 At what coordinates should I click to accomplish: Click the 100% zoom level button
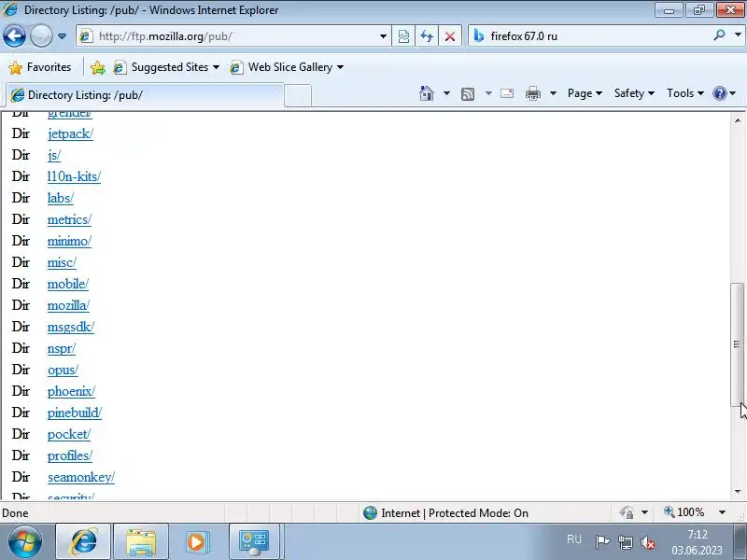point(684,512)
